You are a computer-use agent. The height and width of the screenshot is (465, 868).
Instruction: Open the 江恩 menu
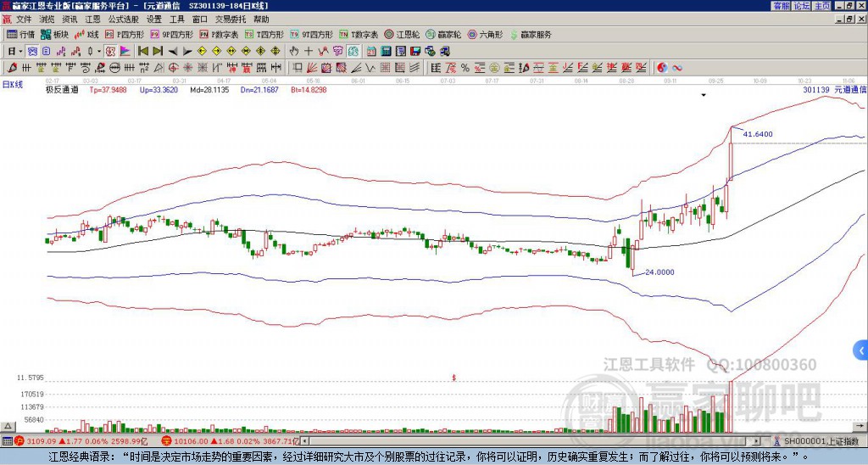pos(93,20)
